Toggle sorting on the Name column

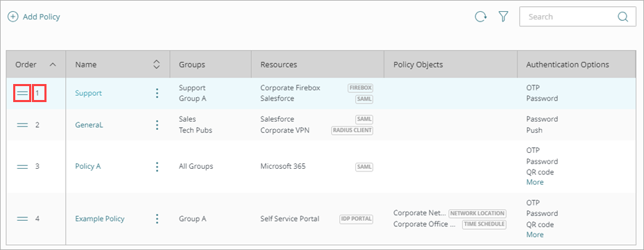tap(156, 65)
